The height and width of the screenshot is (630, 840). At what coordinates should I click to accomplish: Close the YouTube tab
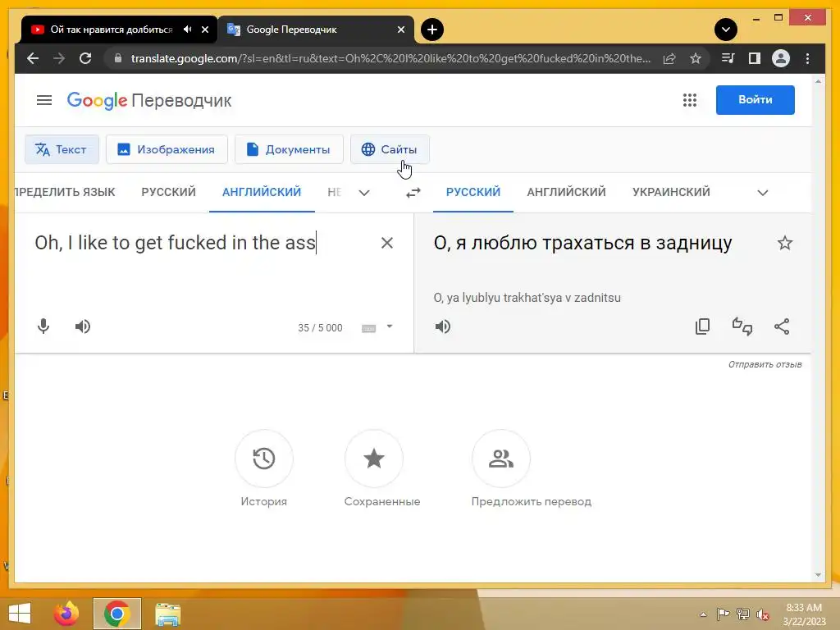[204, 30]
